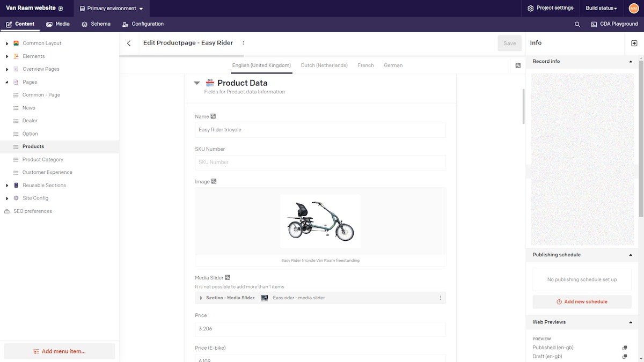The image size is (644, 362).
Task: Focus the Name field with Easy Rider tricycle
Action: click(x=320, y=130)
